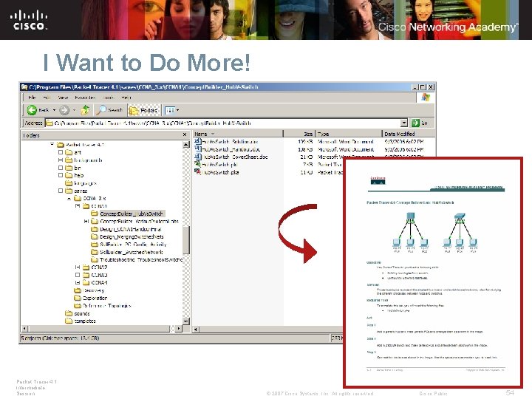The height and width of the screenshot is (399, 532).
Task: Click the Forward arrow icon
Action: [x=64, y=110]
